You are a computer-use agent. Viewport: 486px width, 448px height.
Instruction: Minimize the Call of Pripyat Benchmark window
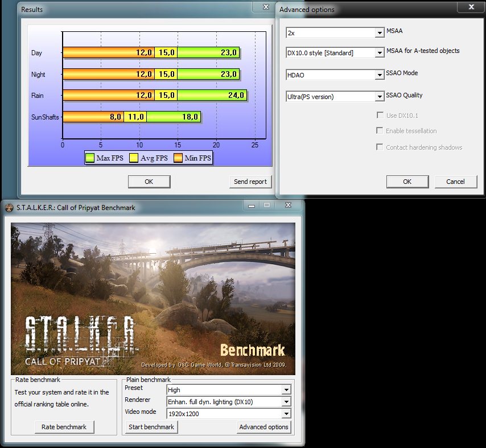[252, 205]
